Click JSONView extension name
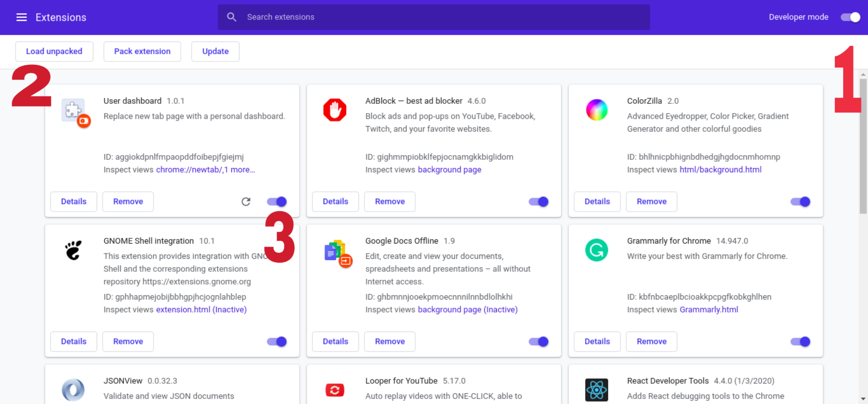Viewport: 868px width, 404px height. [x=123, y=381]
